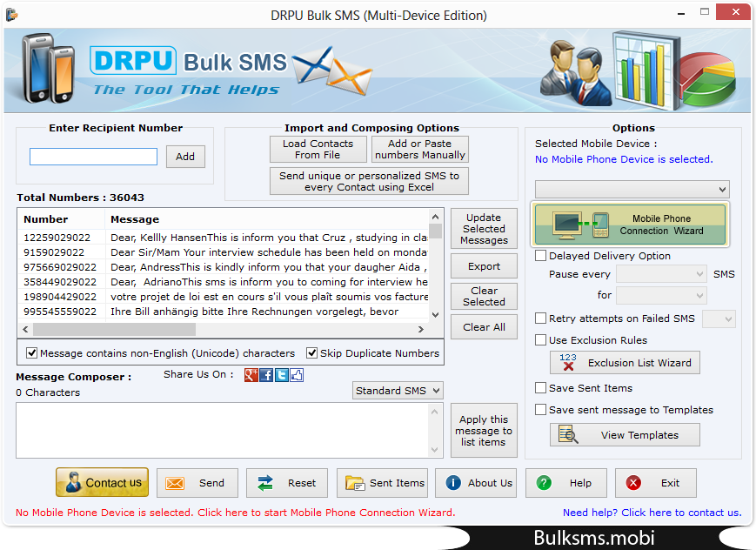Minimize the DRPU Bulk SMS window
The width and height of the screenshot is (756, 550).
click(681, 12)
